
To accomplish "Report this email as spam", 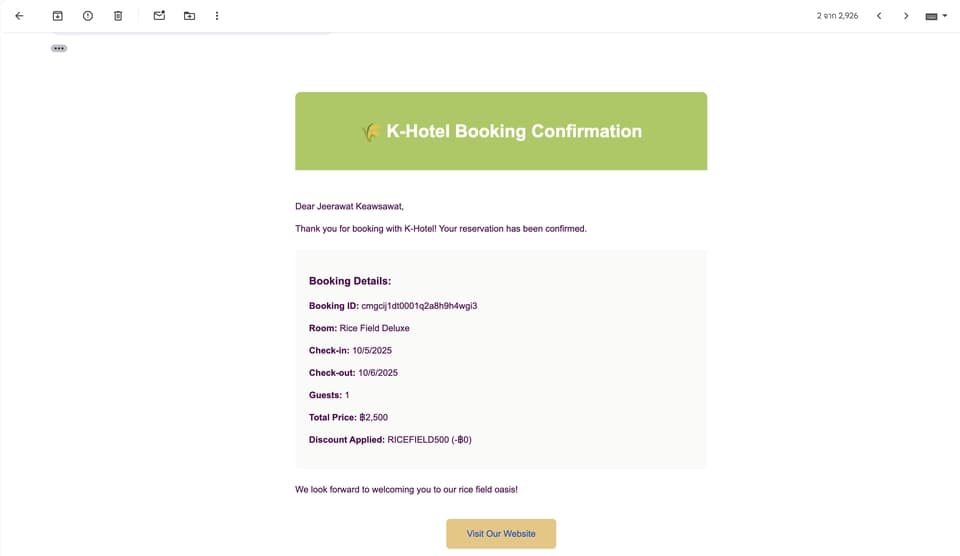I will click(88, 16).
